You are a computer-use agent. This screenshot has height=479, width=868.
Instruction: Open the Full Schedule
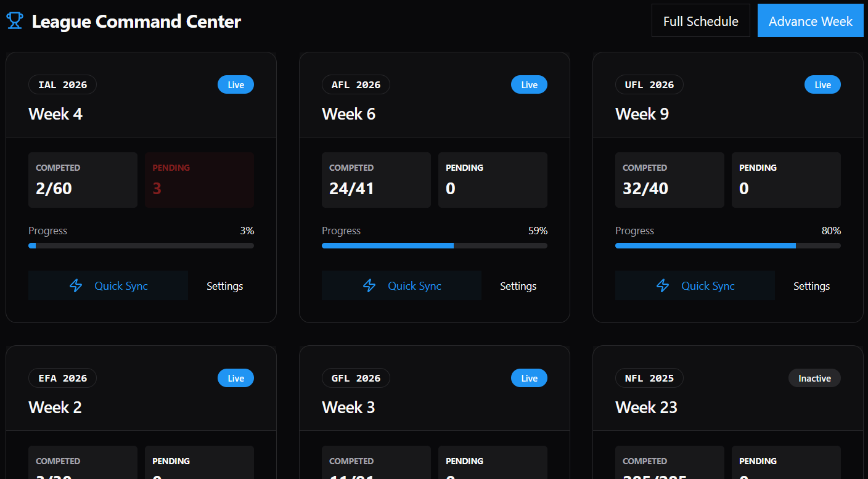(x=701, y=20)
